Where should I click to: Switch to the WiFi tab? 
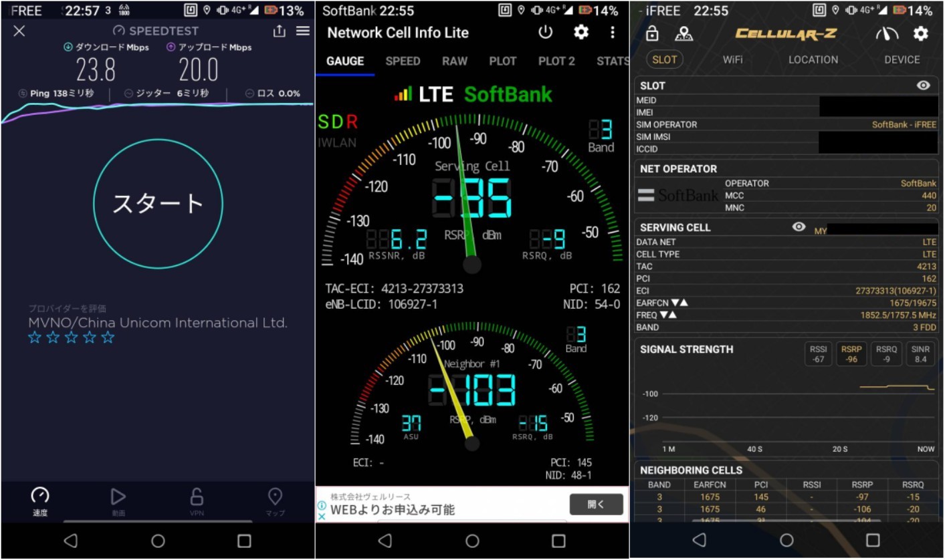point(732,59)
